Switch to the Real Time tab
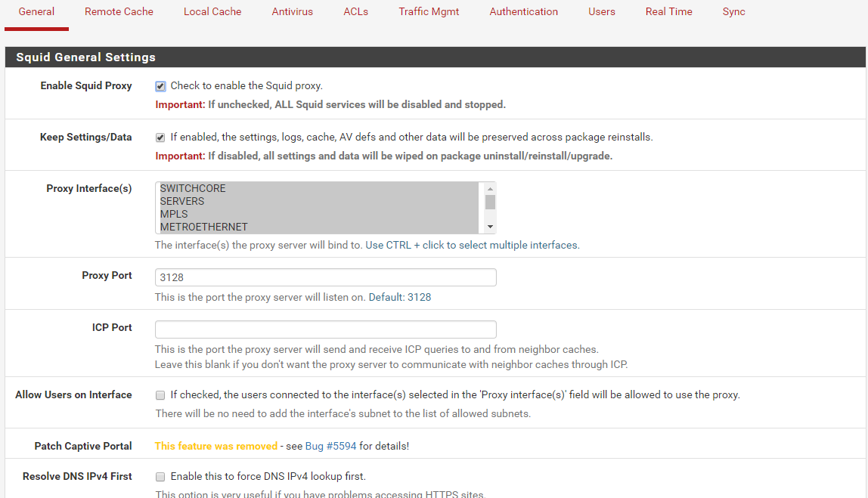Image resolution: width=868 pixels, height=498 pixels. 668,12
